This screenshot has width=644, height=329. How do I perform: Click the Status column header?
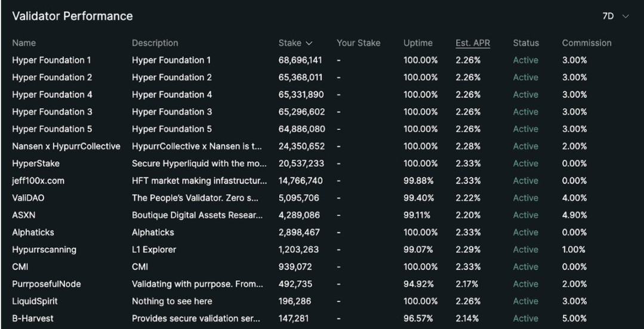(525, 43)
